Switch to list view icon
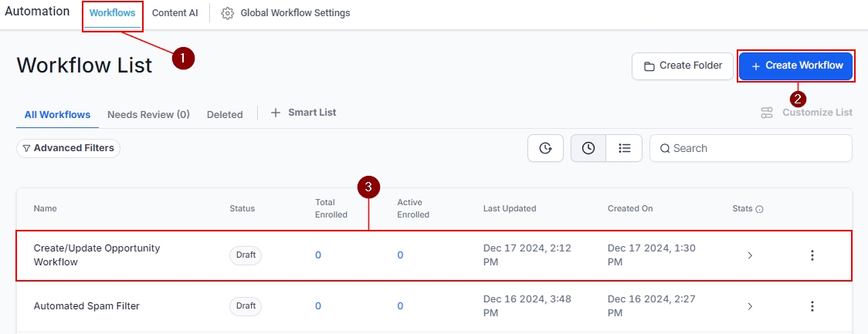The image size is (868, 334). pos(625,148)
